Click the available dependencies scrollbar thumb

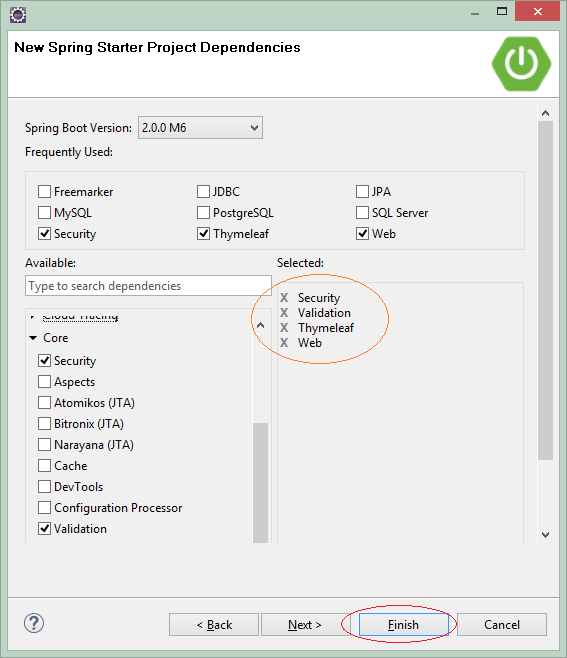(261, 483)
